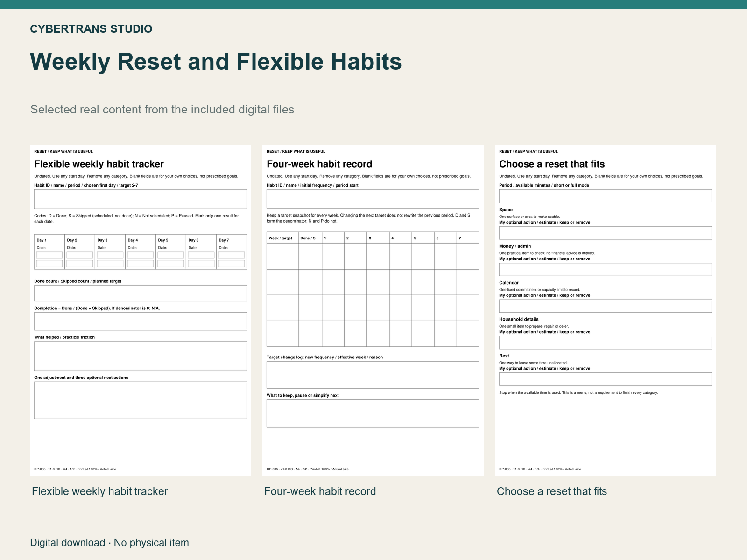Screen dimensions: 747x560
Task: Click the optional action box under Household details
Action: tap(606, 343)
